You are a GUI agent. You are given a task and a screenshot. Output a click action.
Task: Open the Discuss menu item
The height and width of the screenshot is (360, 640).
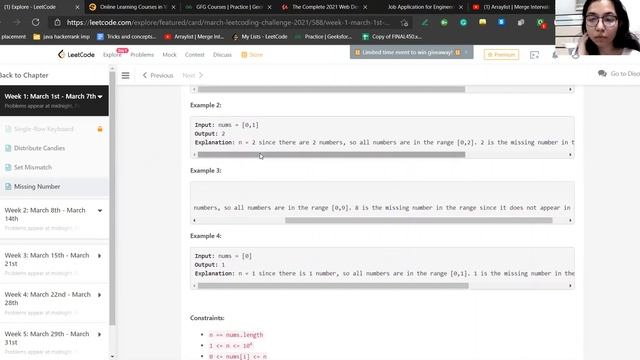pyautogui.click(x=222, y=55)
